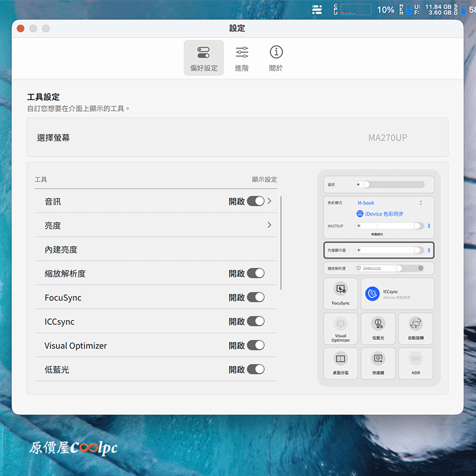Viewport: 476px width, 476px height.
Task: Open the M-book color mode dropdown
Action: tap(390, 203)
